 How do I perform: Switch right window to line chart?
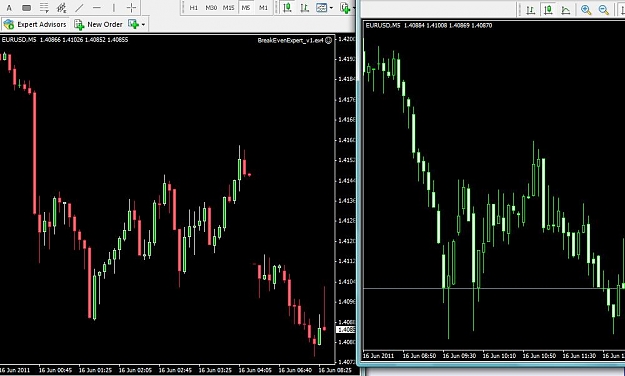(566, 10)
